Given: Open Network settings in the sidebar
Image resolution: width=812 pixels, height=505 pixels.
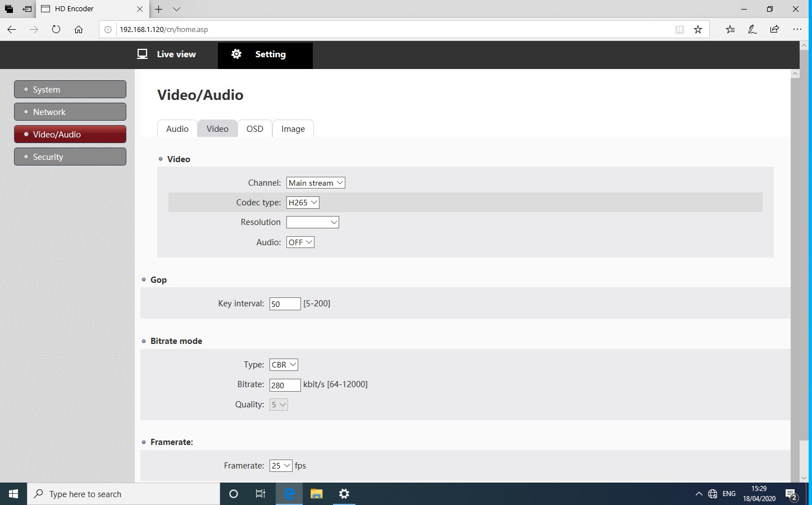Looking at the screenshot, I should click(x=70, y=112).
